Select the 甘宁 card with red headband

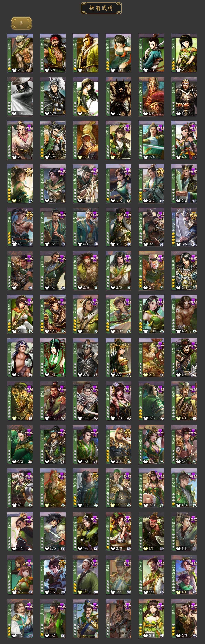pyautogui.click(x=53, y=53)
